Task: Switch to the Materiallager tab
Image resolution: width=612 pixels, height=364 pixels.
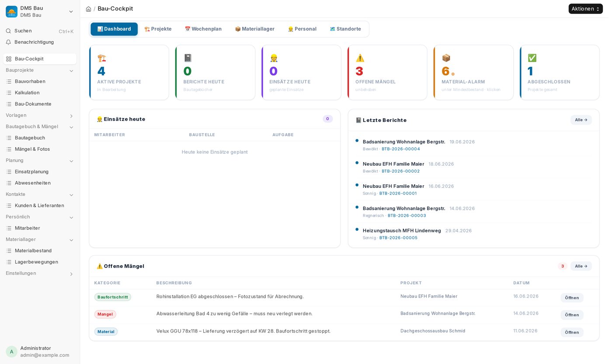Action: pos(255,29)
